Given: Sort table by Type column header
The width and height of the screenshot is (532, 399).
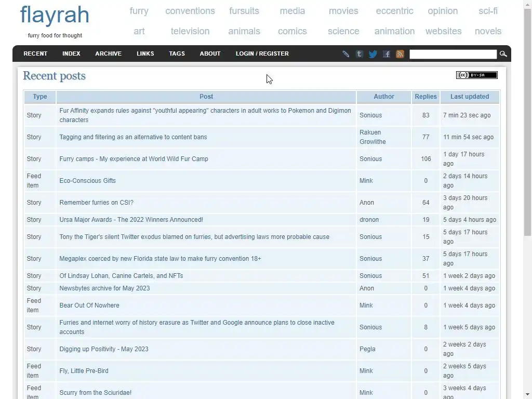Looking at the screenshot, I should coord(40,97).
